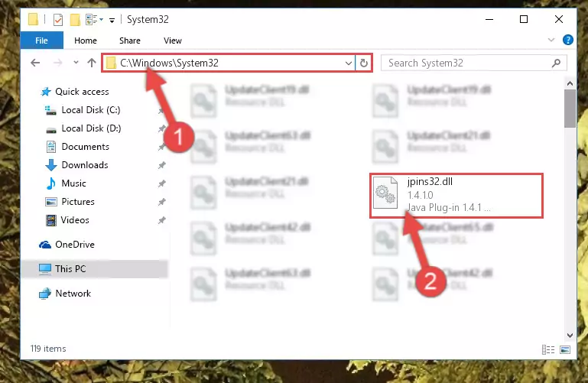Go up one folder level arrow
Viewport: 588px width, 383px height.
tap(92, 63)
